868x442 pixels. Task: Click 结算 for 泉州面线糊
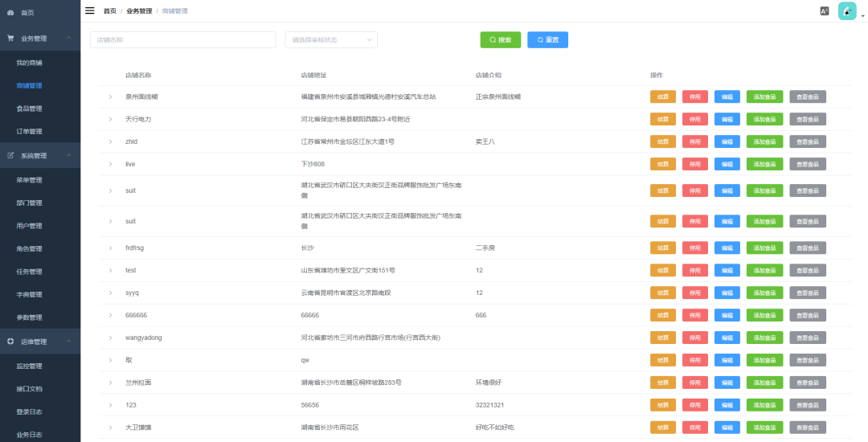click(662, 96)
